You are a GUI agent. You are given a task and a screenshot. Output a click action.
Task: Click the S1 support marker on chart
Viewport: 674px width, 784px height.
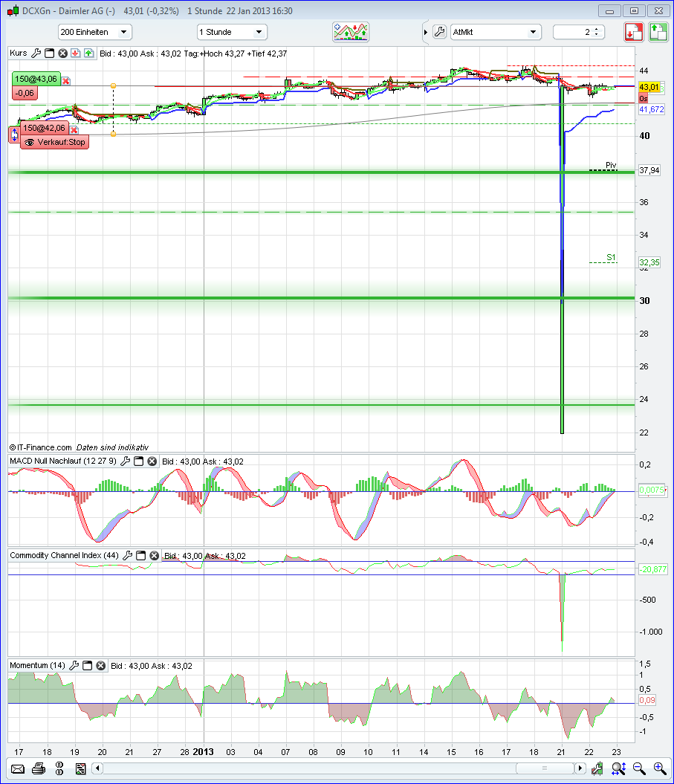pos(611,258)
